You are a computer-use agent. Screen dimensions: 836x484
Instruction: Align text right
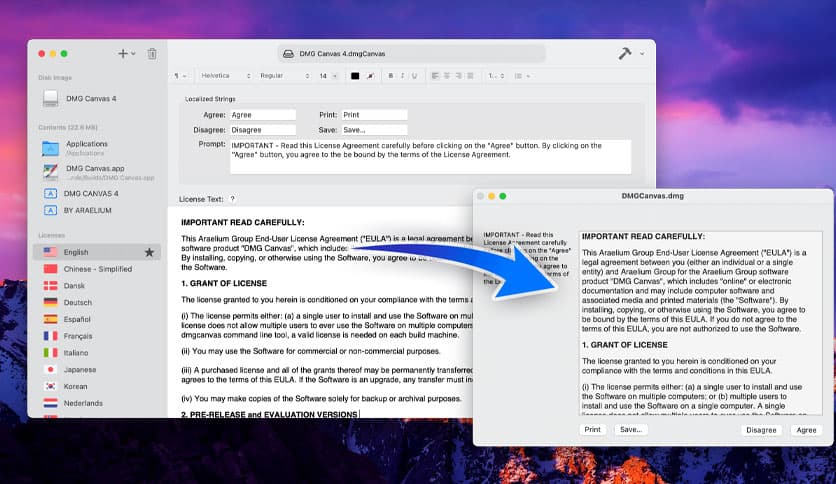click(459, 76)
